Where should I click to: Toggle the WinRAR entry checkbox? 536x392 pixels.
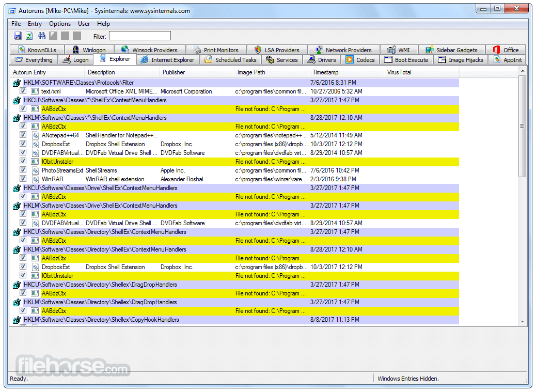23,178
